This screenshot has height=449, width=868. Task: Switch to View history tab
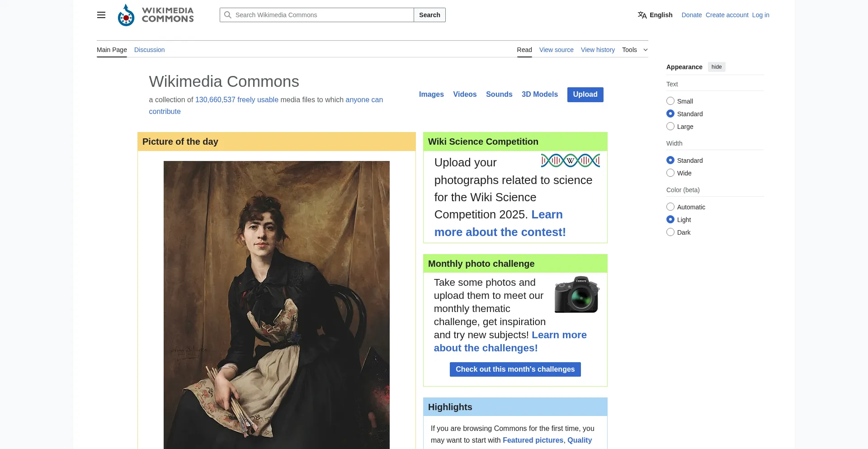[x=598, y=50]
